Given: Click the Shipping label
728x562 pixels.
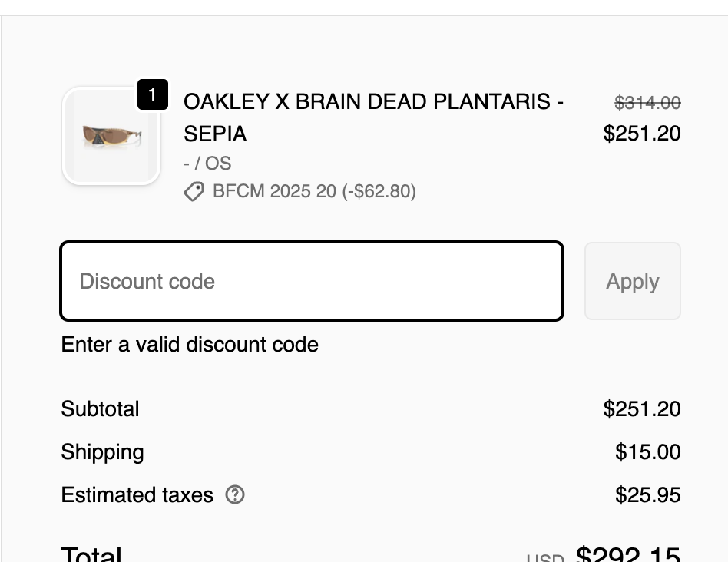Looking at the screenshot, I should point(102,451).
